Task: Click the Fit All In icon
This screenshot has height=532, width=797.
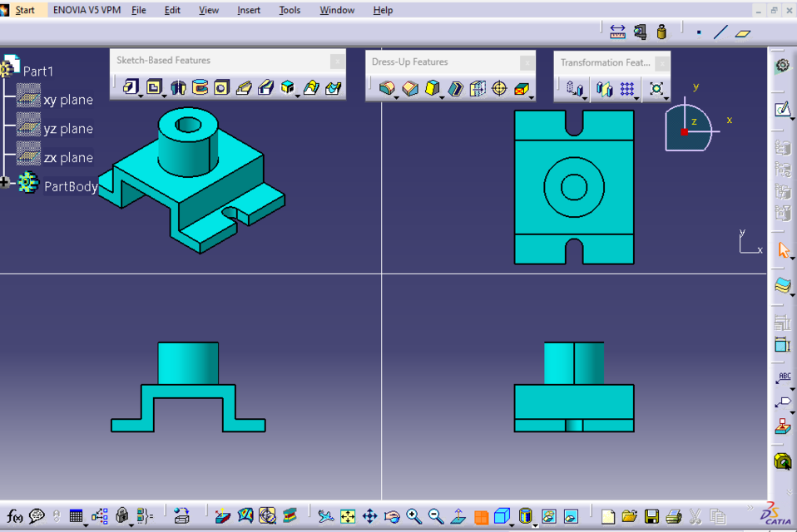Action: (346, 515)
